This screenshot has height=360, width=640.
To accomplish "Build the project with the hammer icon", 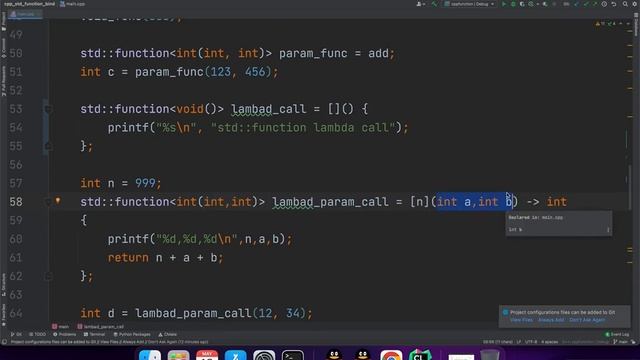I will coord(435,4).
